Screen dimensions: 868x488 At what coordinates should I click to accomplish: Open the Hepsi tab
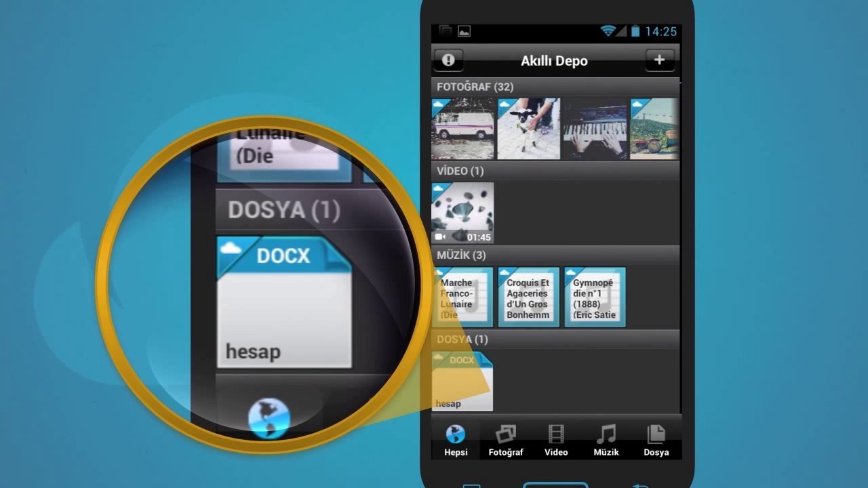(x=456, y=441)
